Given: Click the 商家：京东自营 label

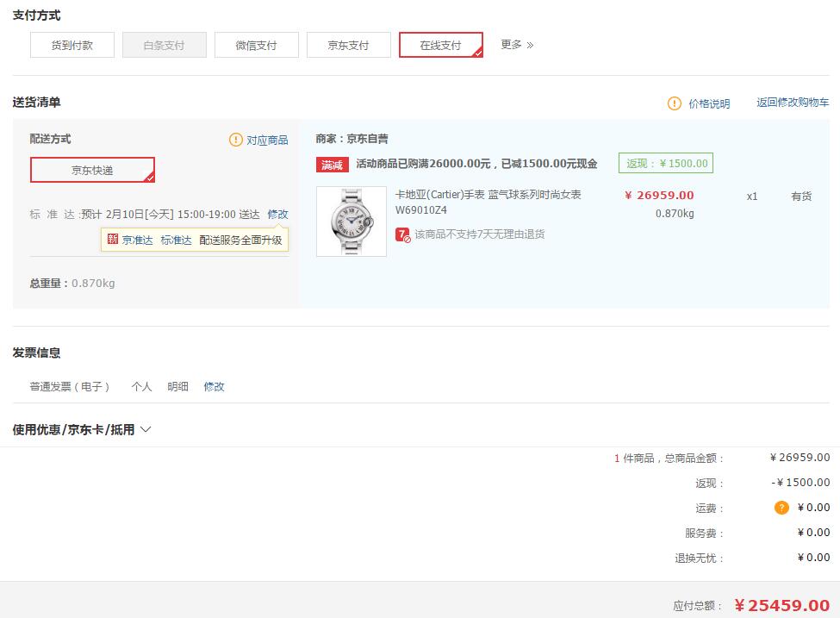Looking at the screenshot, I should coord(352,139).
